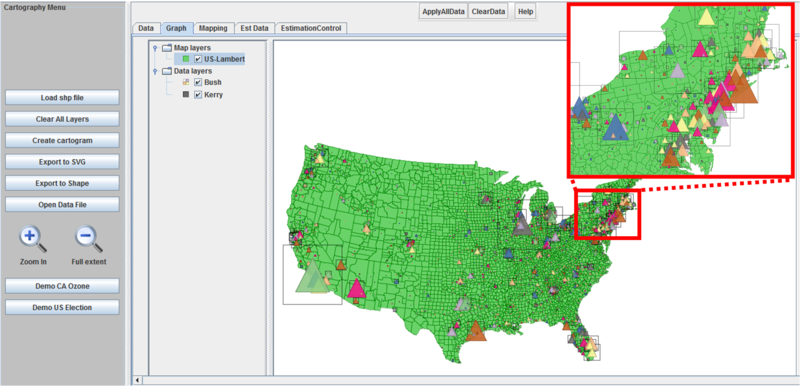The width and height of the screenshot is (800, 386).
Task: Click the Data layers folder icon
Action: click(x=167, y=71)
